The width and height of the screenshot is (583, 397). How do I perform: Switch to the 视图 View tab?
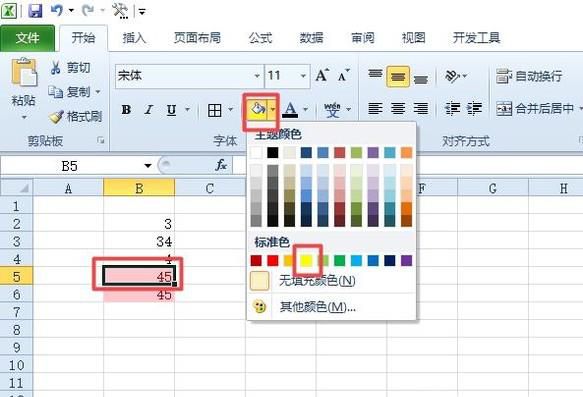413,38
